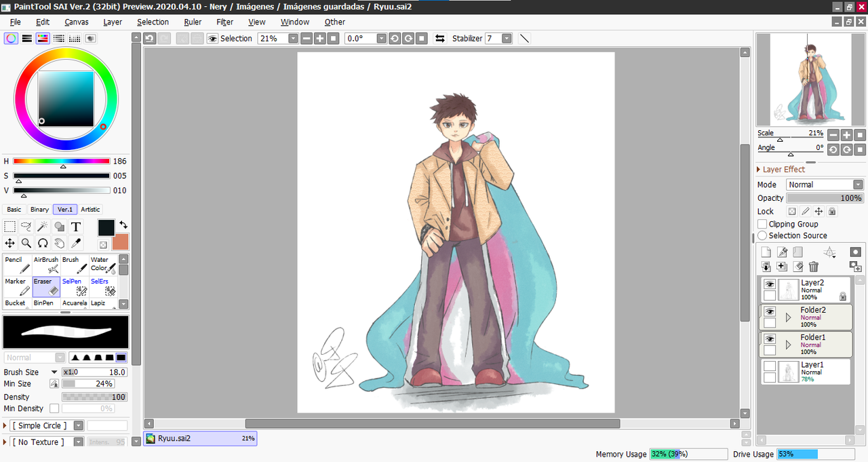Select the Eraser tool
This screenshot has height=462, width=868.
tap(46, 286)
